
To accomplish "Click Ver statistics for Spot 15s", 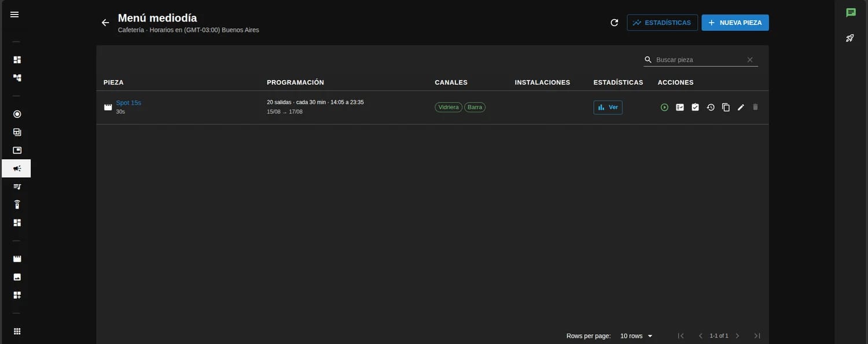I will 608,107.
